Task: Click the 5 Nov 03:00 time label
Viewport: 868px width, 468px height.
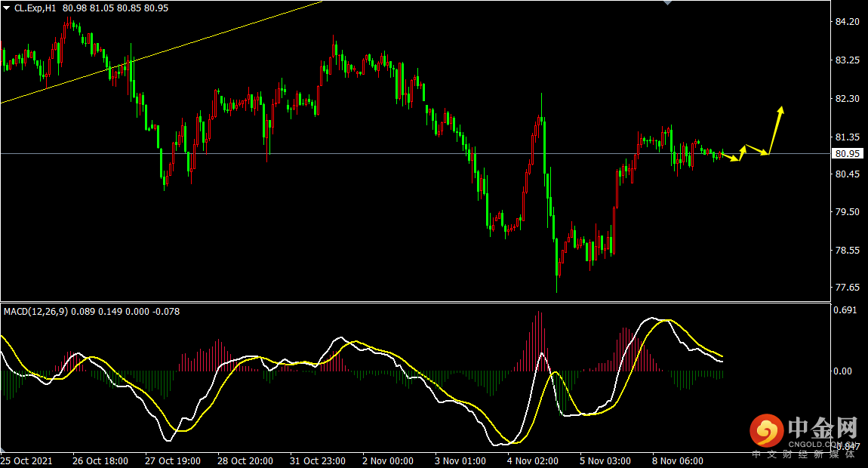Action: [605, 460]
